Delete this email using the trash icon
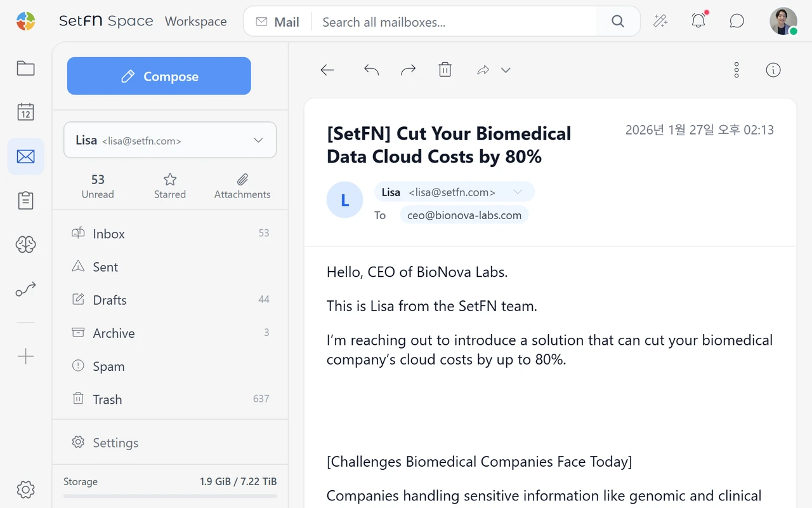The height and width of the screenshot is (508, 812). point(445,70)
